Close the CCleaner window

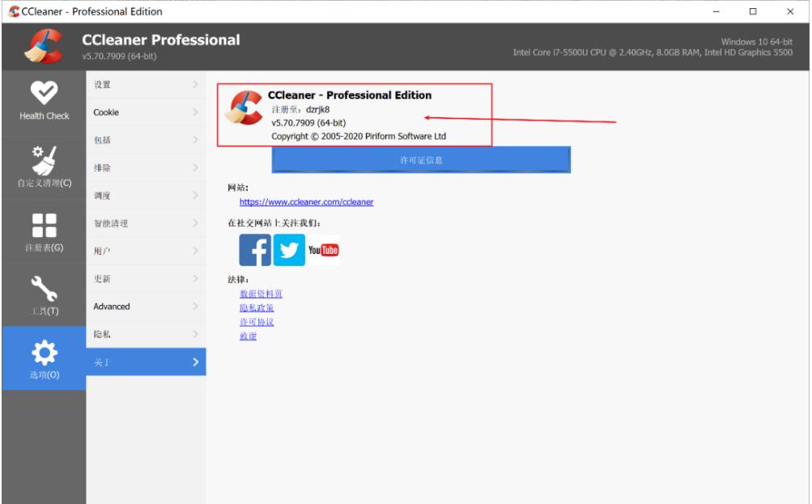click(x=790, y=11)
